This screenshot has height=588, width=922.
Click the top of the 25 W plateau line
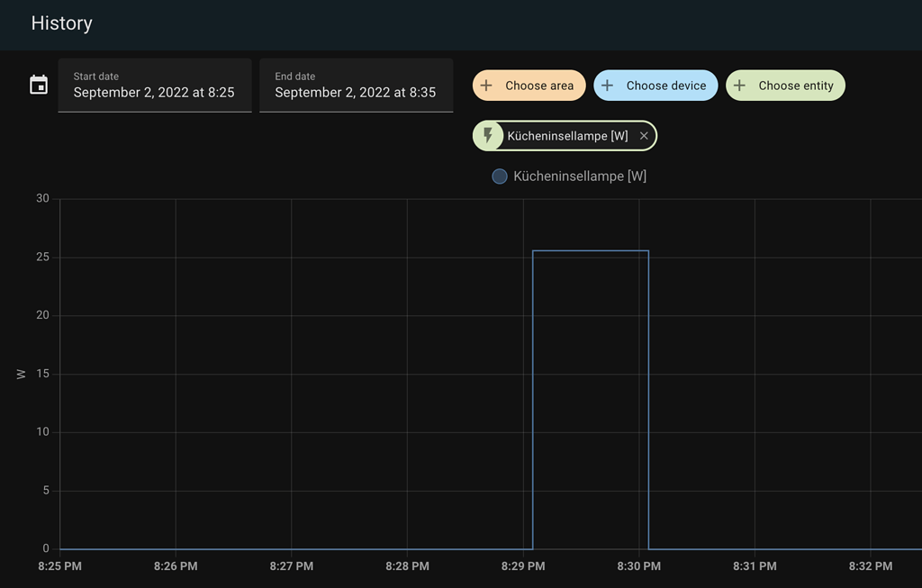click(x=591, y=251)
